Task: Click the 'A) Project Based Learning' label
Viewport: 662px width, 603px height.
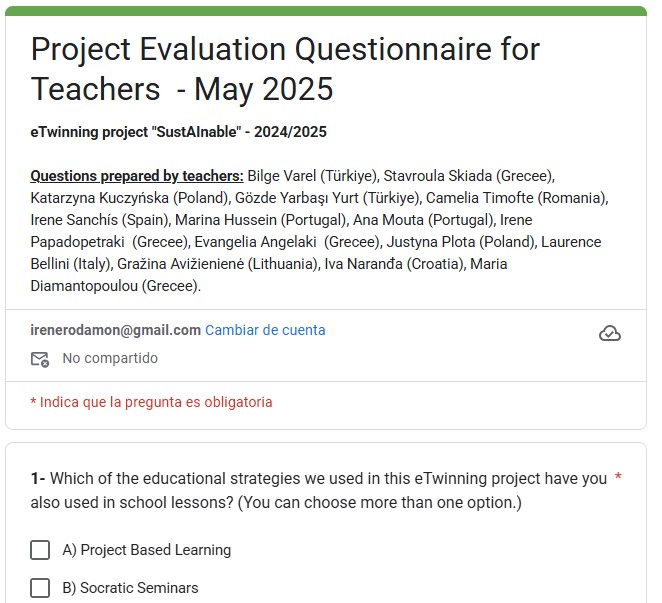Action: (146, 550)
